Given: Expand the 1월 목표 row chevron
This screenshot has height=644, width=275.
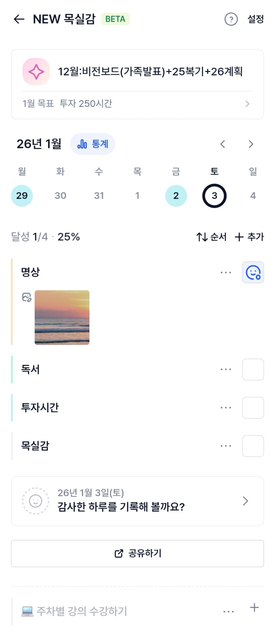Looking at the screenshot, I should click(x=247, y=104).
